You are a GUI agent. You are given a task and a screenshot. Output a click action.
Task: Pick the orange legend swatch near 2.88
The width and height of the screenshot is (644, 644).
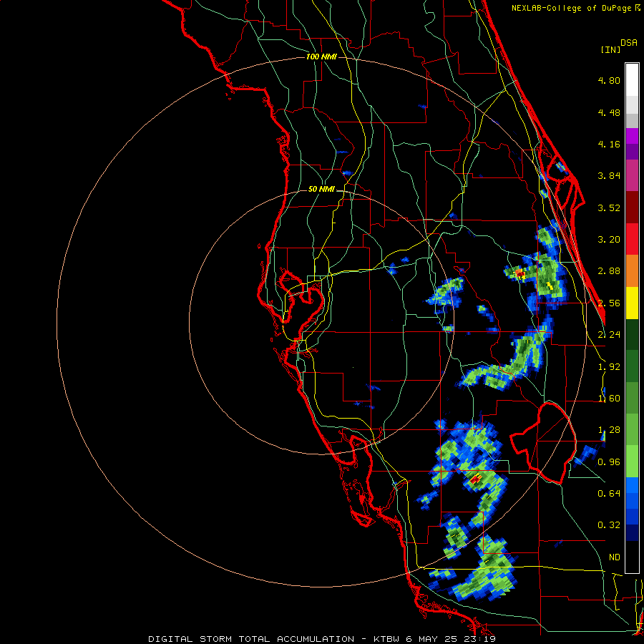[x=632, y=270]
